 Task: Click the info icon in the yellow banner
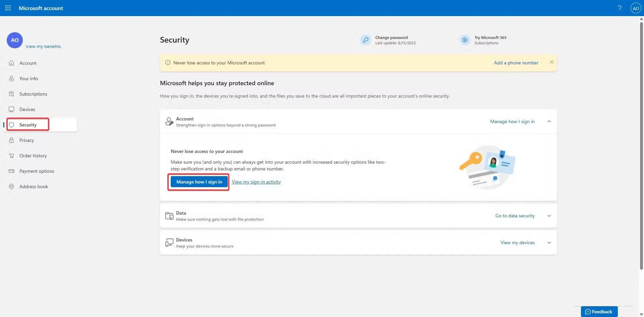(168, 63)
